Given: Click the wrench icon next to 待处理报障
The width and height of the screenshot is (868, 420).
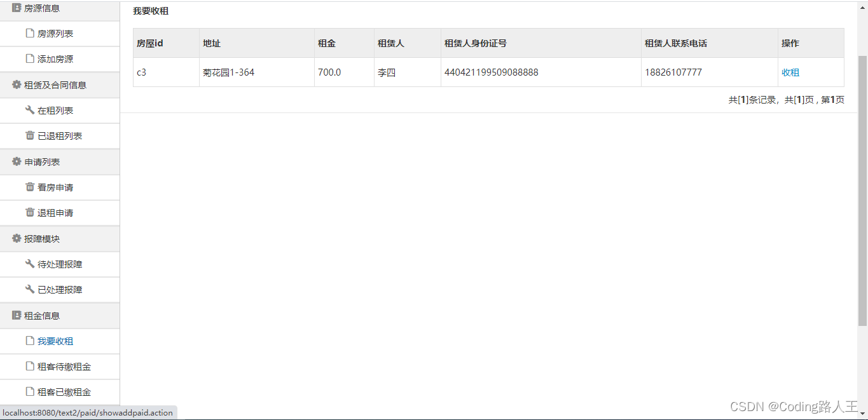Looking at the screenshot, I should tap(29, 264).
